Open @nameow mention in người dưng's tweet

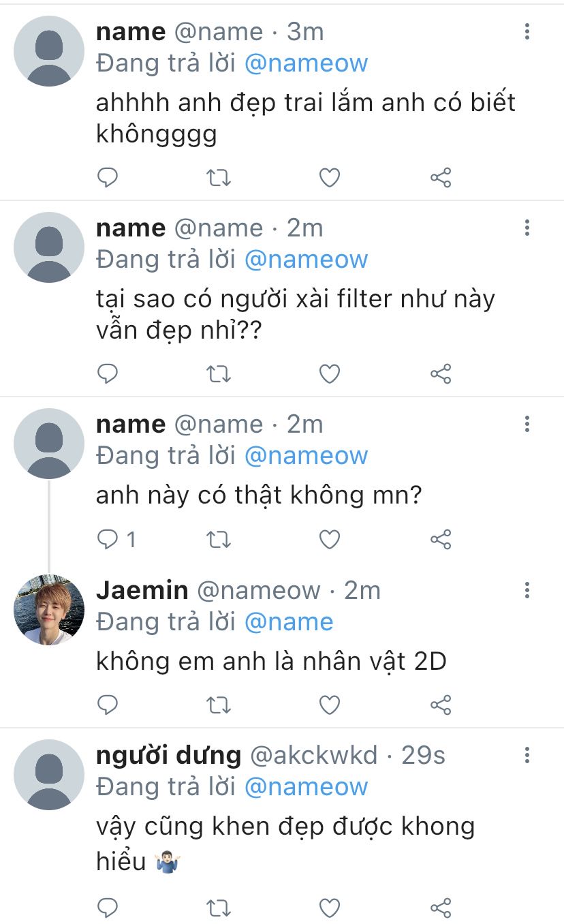(x=306, y=787)
